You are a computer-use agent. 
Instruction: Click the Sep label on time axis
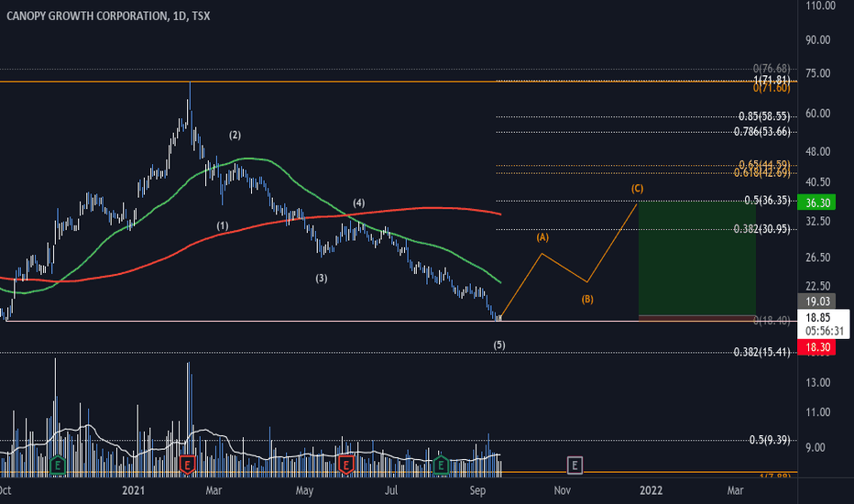tap(477, 490)
